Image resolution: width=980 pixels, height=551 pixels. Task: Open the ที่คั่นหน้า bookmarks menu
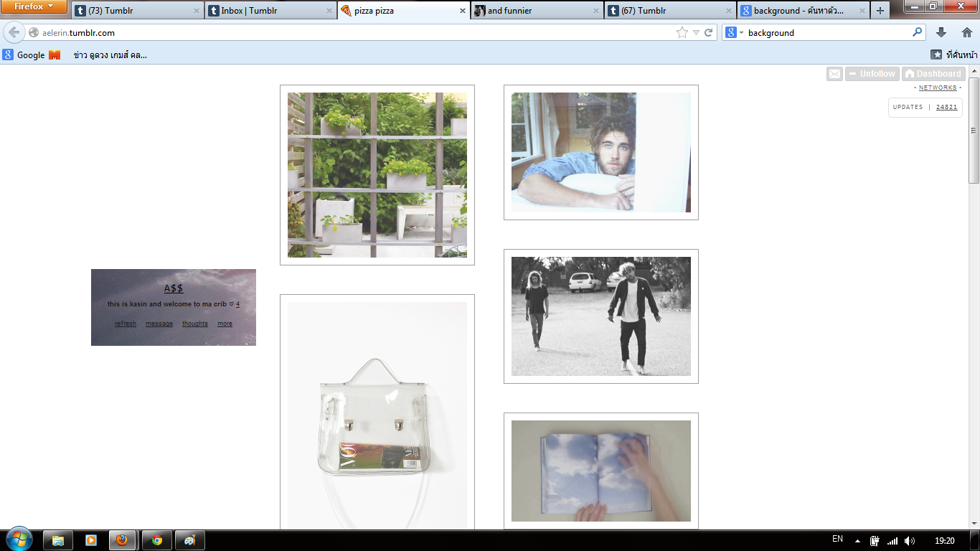tap(954, 55)
